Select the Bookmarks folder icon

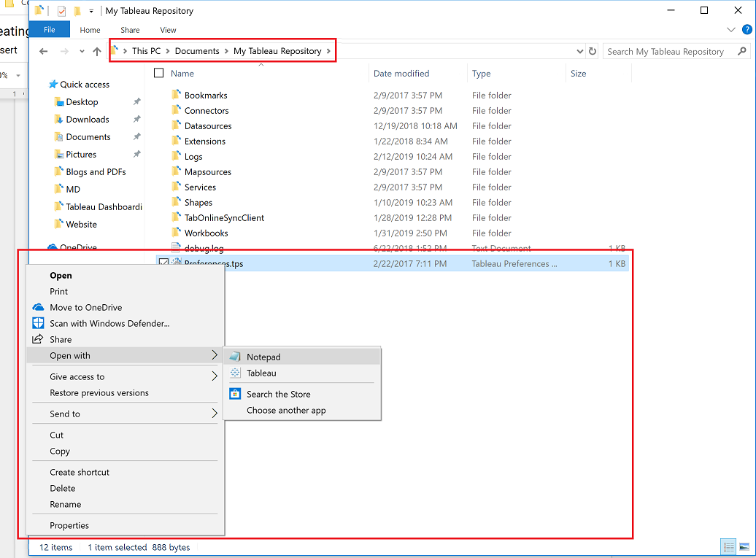click(x=177, y=94)
